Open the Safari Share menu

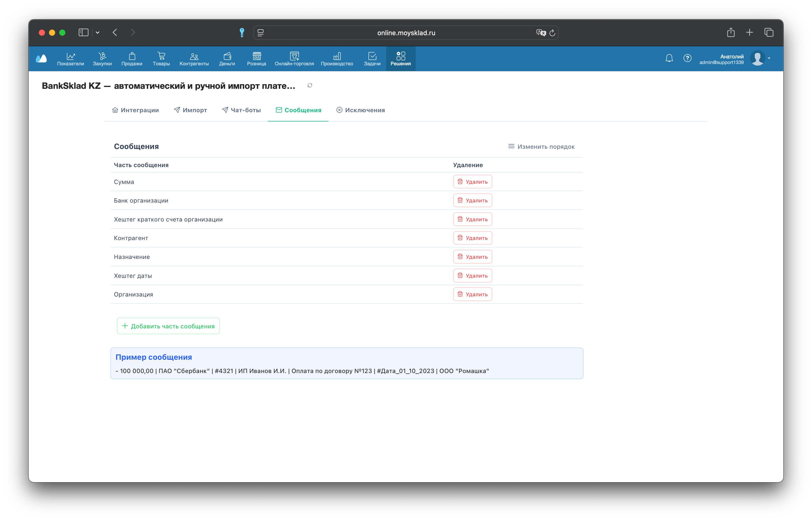click(731, 32)
